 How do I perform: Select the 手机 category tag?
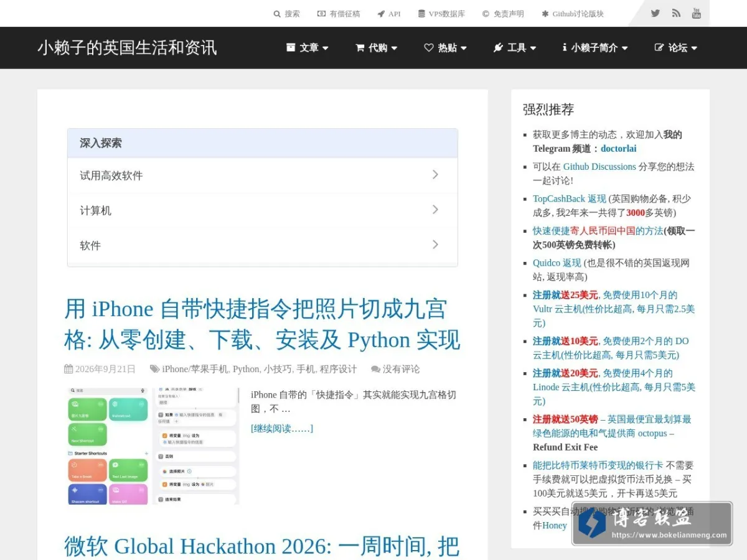coord(306,369)
